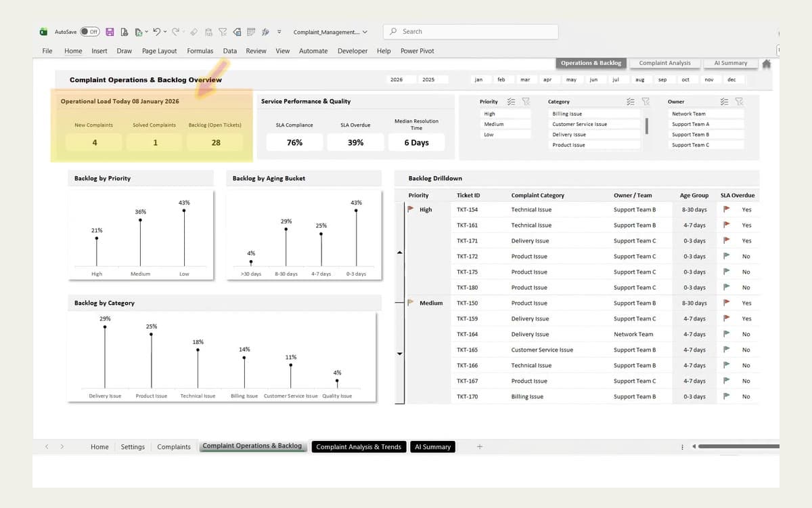Go to previous sheet with left arrow
This screenshot has width=812, height=508.
click(47, 446)
